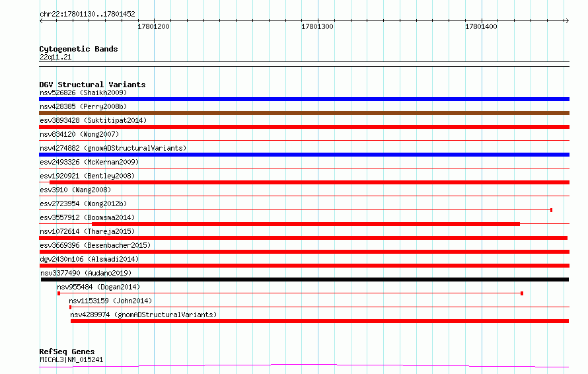Click the left arrow on the ruler

pos(41,21)
